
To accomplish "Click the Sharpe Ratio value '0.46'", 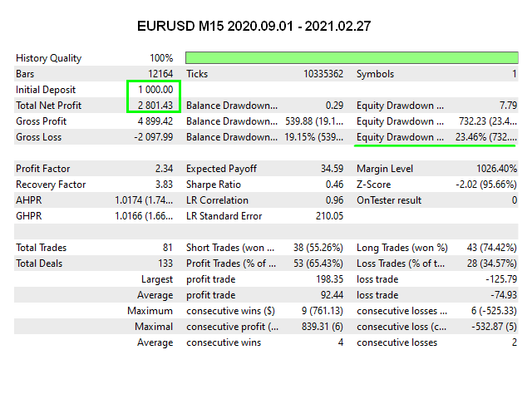I will [334, 185].
